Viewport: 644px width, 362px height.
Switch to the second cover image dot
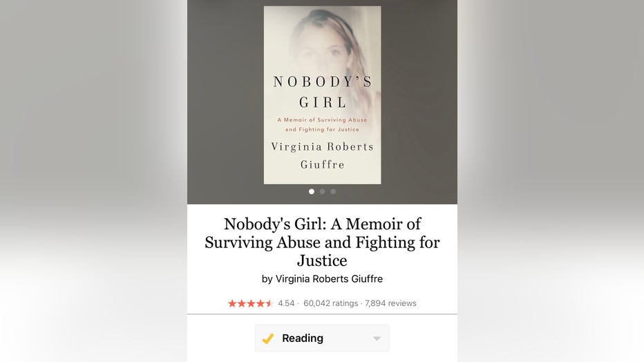323,191
